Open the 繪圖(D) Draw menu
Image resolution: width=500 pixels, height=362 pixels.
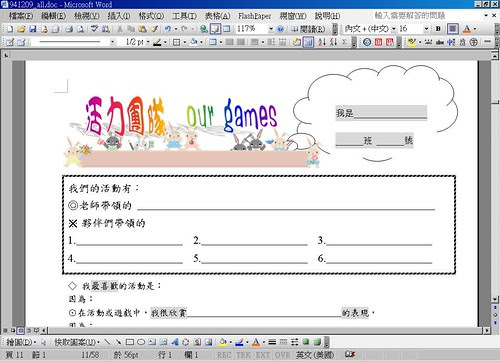pyautogui.click(x=21, y=342)
